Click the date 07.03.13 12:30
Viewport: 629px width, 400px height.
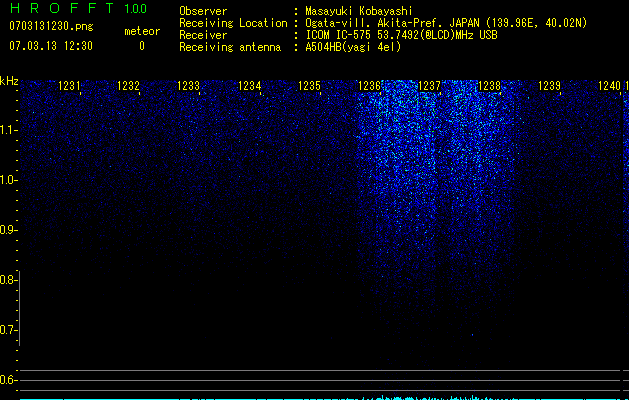tap(51, 46)
